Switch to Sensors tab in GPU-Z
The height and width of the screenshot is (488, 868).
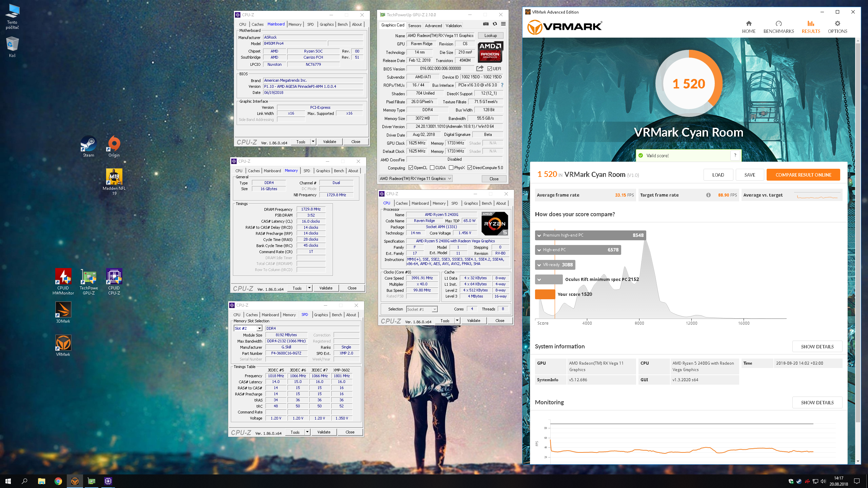(415, 25)
